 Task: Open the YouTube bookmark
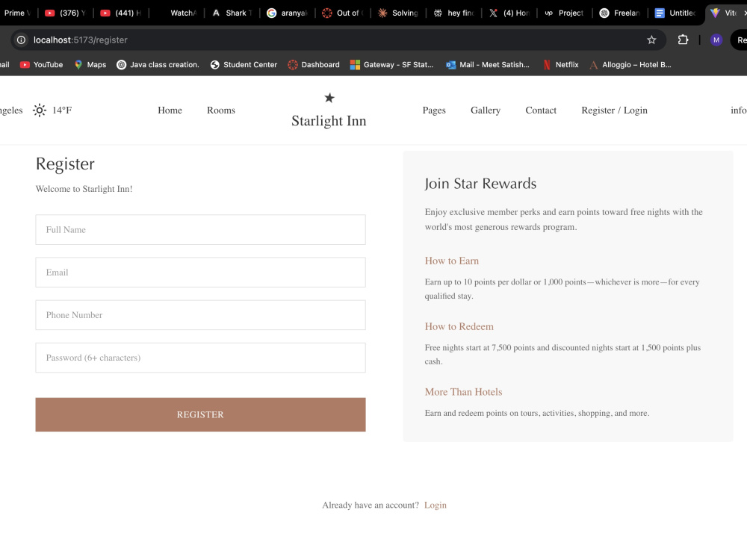click(41, 65)
